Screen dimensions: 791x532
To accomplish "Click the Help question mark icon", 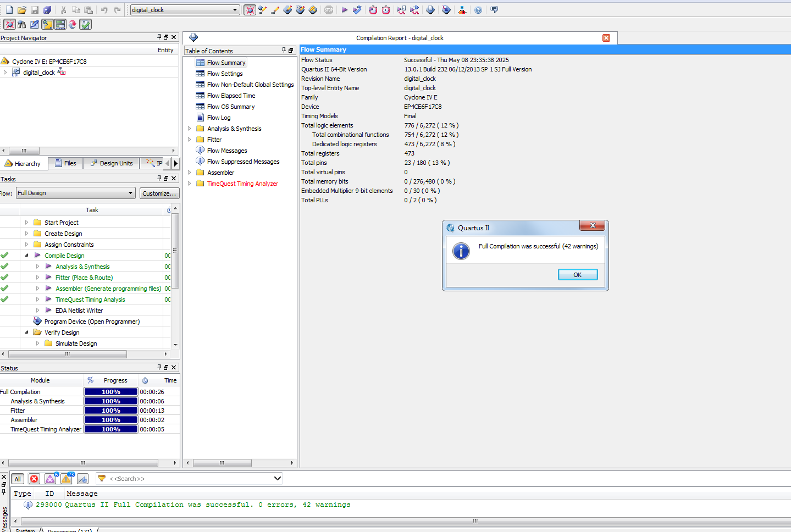I will (x=478, y=10).
